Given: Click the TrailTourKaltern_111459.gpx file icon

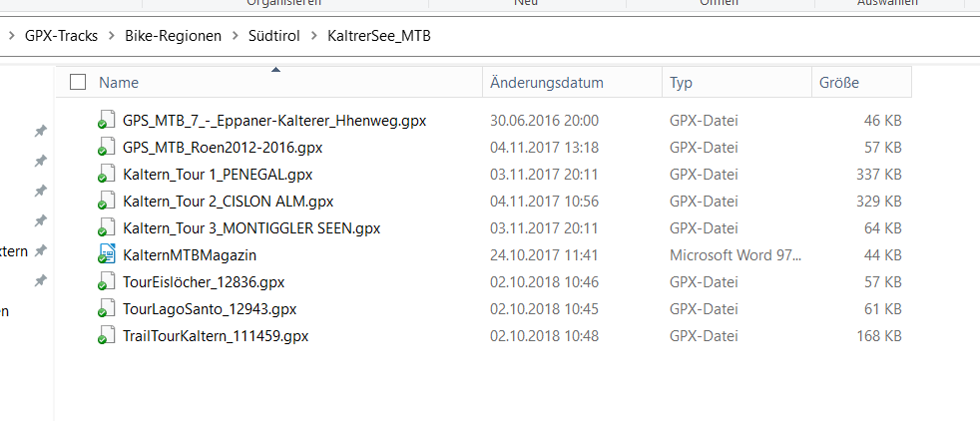Looking at the screenshot, I should pos(106,336).
